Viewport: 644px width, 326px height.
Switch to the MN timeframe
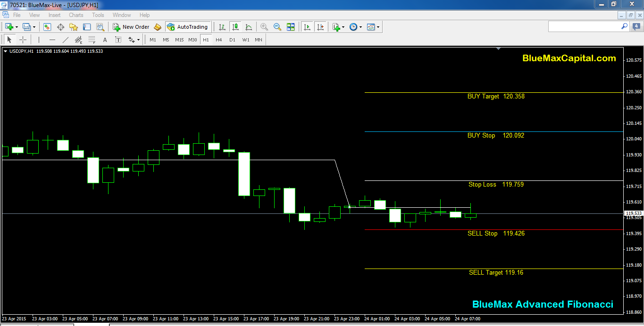(259, 40)
